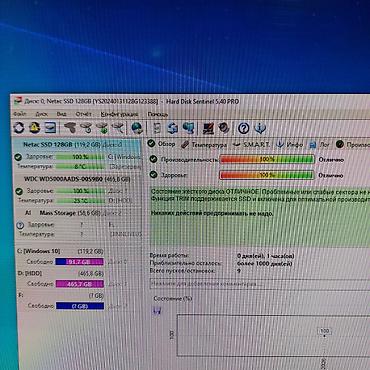Click the blue networked monitors icon
This screenshot has height=370, width=370.
click(x=188, y=128)
